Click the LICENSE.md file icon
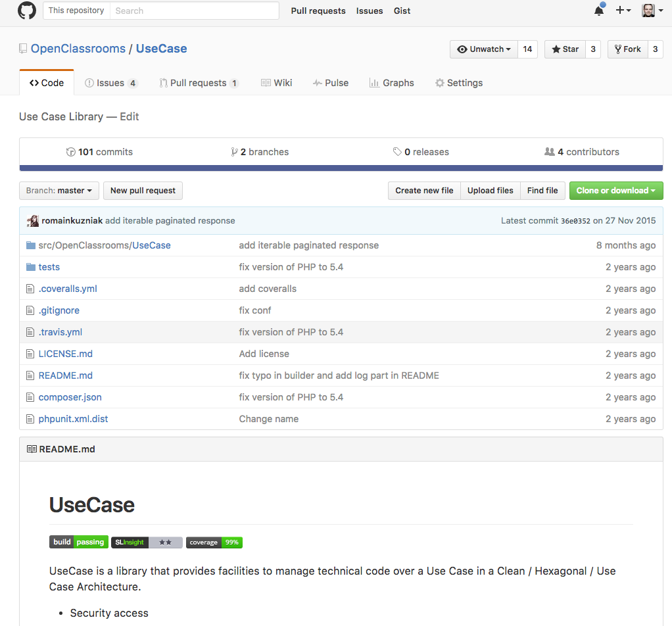Screen dimensions: 672x626 click(x=30, y=354)
